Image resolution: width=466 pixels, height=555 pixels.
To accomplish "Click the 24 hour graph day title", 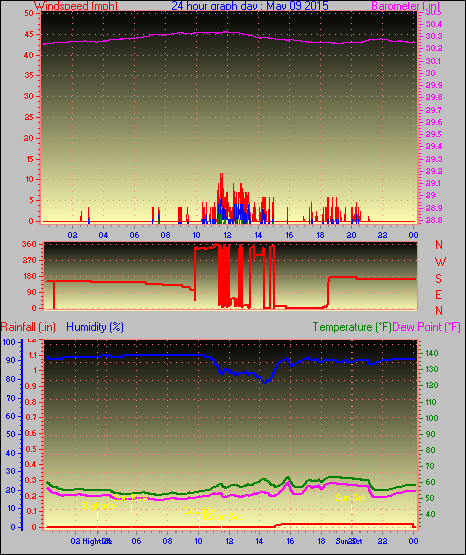I will (x=250, y=6).
